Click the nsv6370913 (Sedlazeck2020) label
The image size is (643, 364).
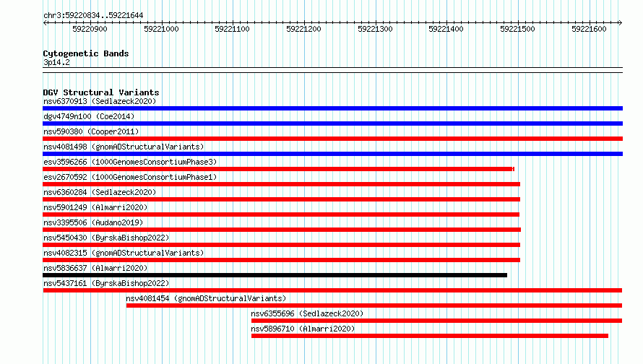[x=100, y=101]
